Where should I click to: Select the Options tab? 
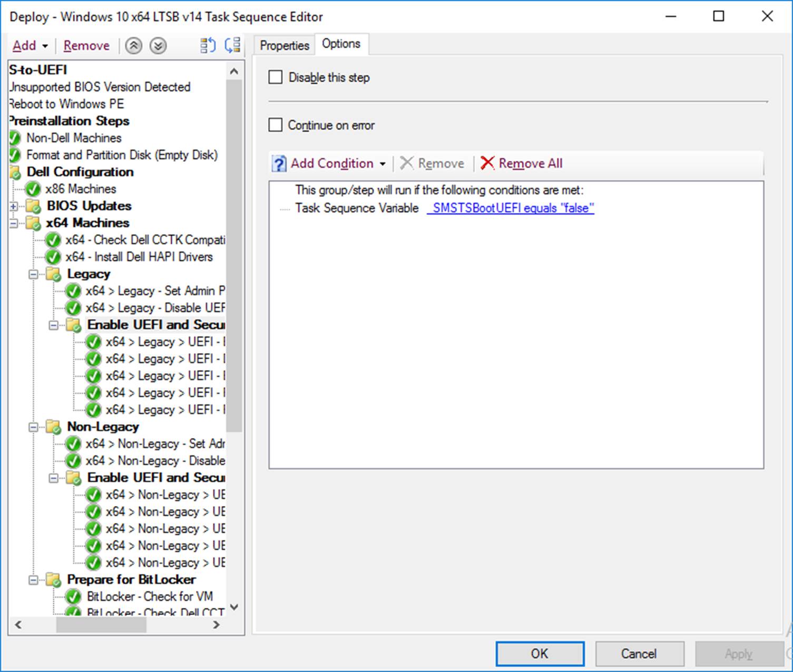point(341,44)
